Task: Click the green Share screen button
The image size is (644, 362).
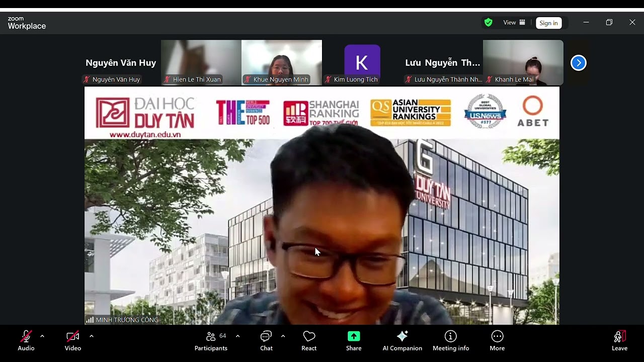Action: pos(354,341)
